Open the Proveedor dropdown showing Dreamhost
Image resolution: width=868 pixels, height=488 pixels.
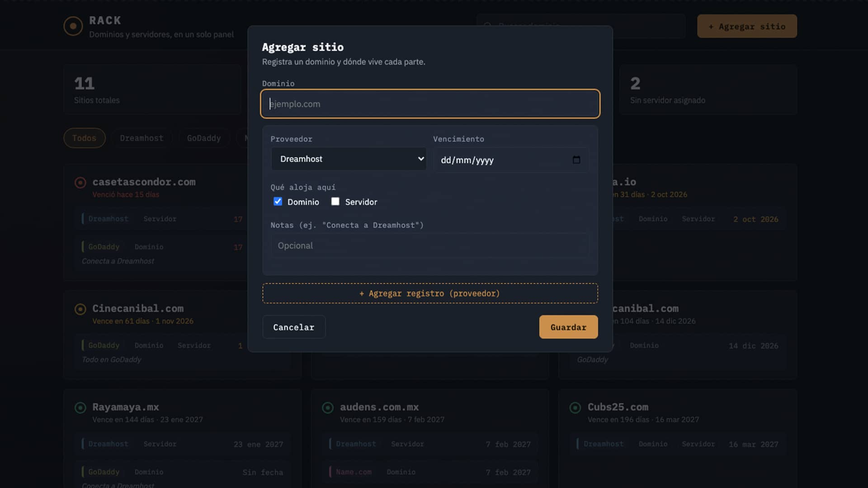tap(349, 159)
